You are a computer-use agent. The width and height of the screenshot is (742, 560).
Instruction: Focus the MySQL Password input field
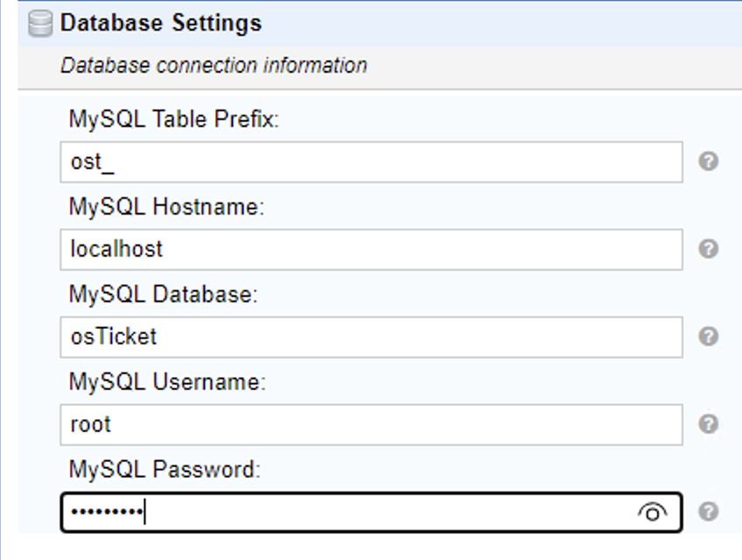point(350,512)
